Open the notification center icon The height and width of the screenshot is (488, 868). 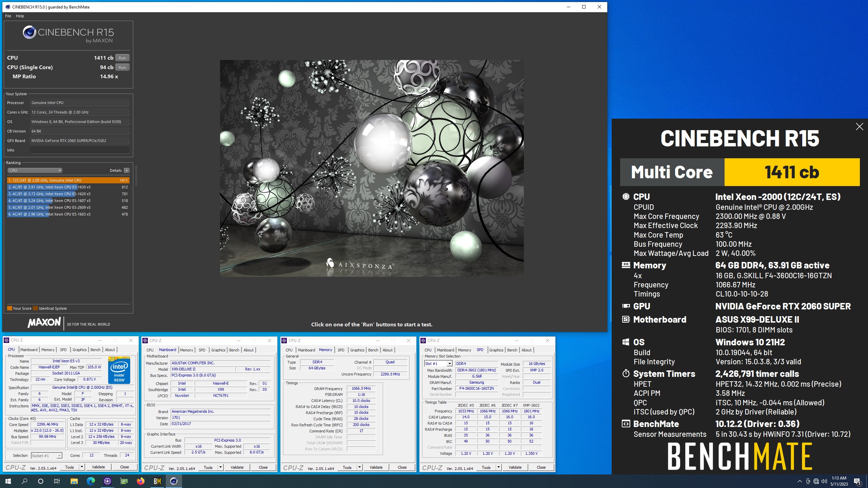857,481
